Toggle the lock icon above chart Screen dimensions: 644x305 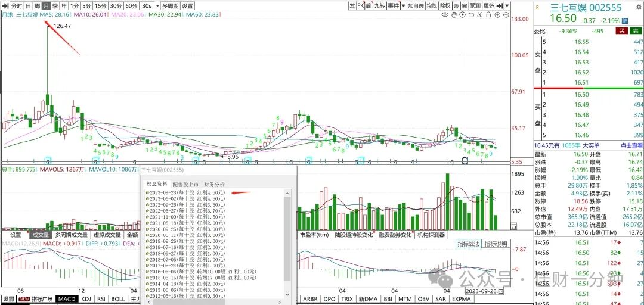(489, 15)
